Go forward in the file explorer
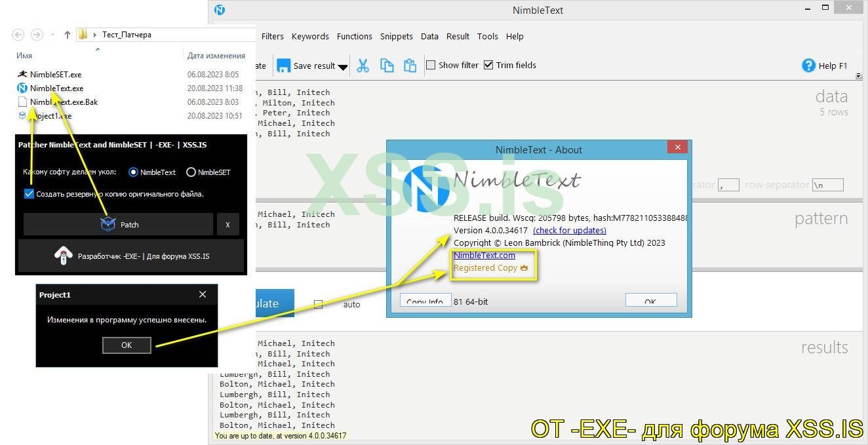This screenshot has width=868, height=445. (37, 35)
